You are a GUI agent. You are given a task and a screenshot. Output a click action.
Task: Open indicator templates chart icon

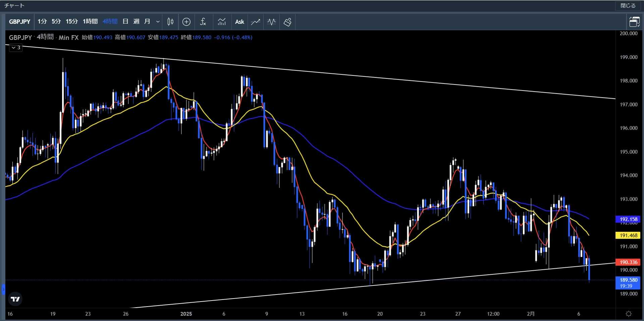pyautogui.click(x=222, y=22)
